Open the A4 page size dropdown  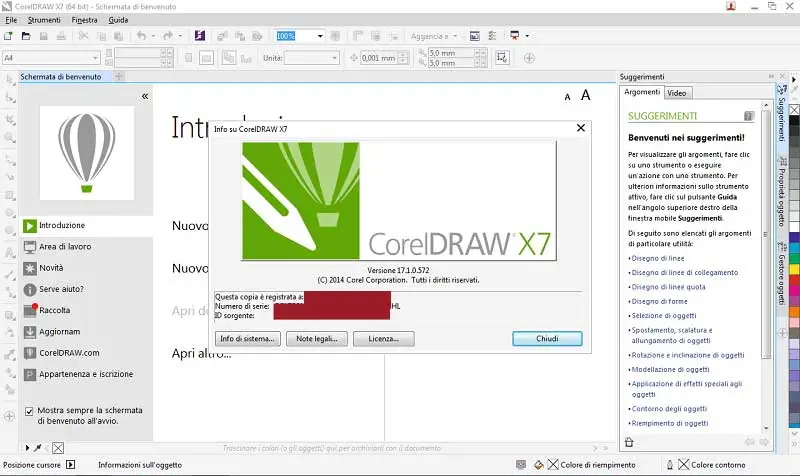coord(95,58)
